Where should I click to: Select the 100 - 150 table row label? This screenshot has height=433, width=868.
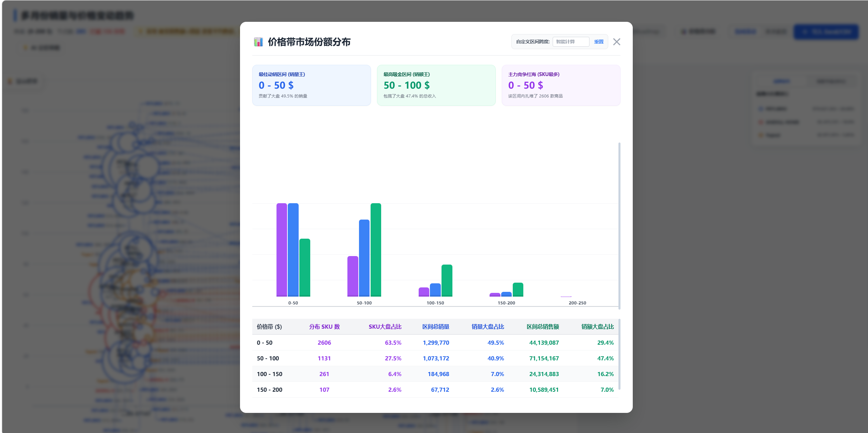point(270,374)
